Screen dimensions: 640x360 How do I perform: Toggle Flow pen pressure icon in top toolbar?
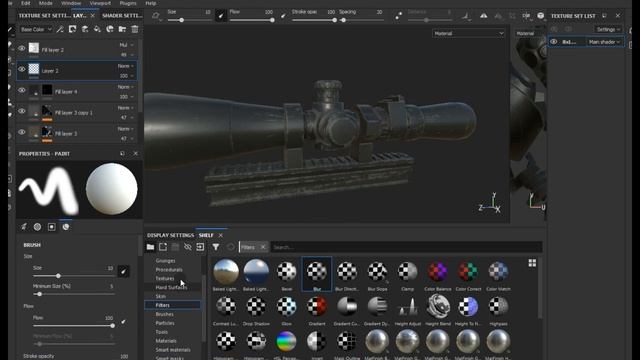pos(283,16)
